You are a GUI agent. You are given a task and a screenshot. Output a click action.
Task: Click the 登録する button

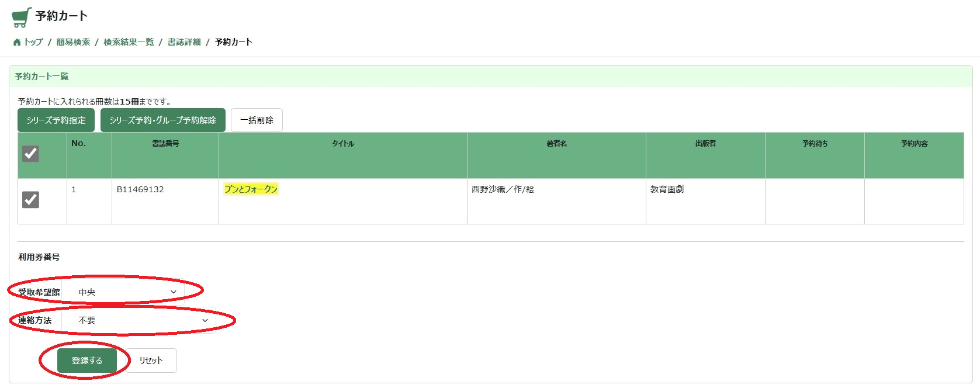87,361
